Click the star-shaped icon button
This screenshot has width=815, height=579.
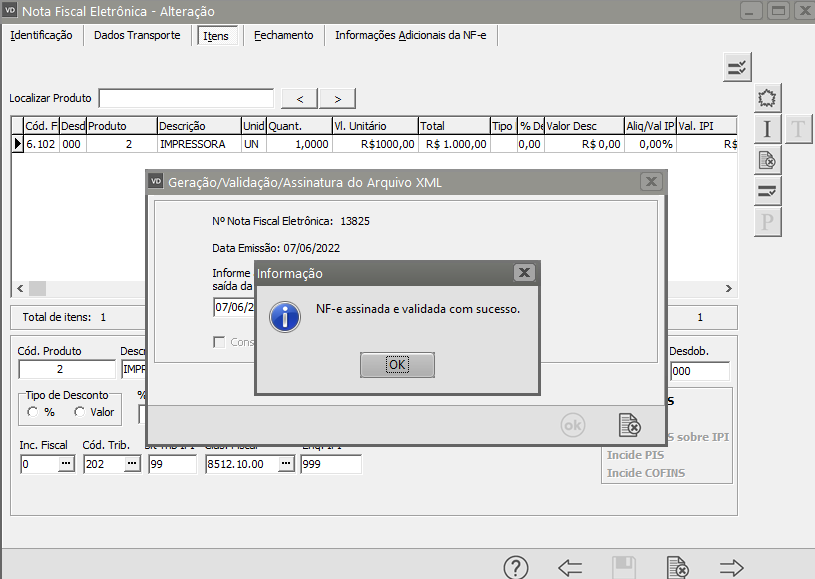(767, 98)
